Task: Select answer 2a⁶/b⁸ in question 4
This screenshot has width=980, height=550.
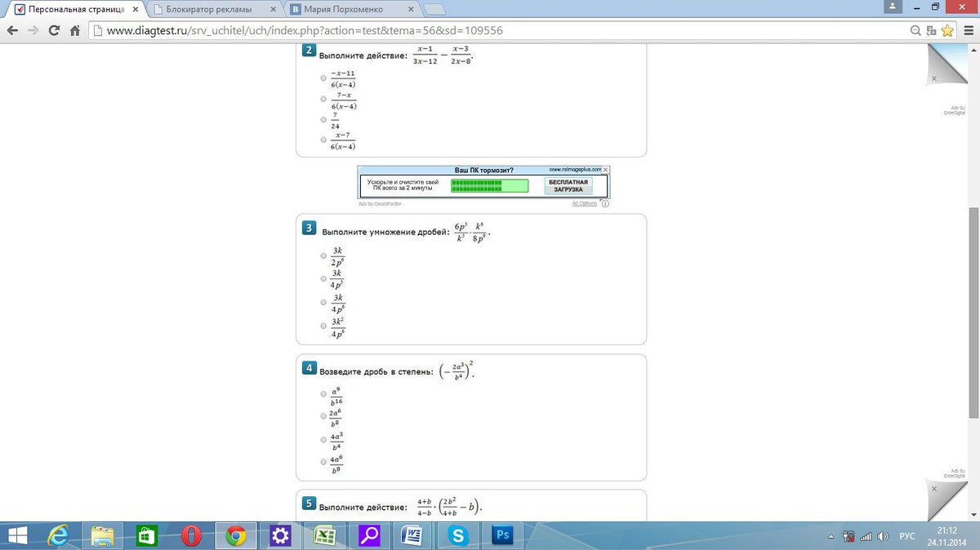Action: point(324,416)
